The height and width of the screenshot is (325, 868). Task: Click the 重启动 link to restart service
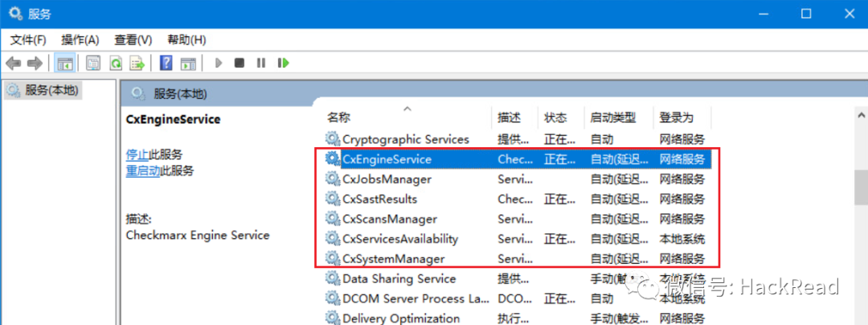pyautogui.click(x=143, y=171)
